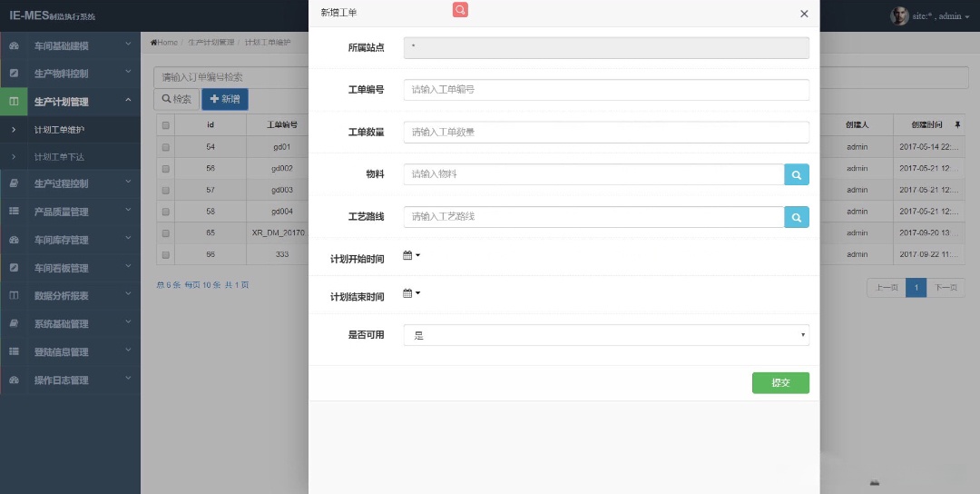This screenshot has width=980, height=494.
Task: Click the red magnifier icon in dialog header
Action: (460, 9)
